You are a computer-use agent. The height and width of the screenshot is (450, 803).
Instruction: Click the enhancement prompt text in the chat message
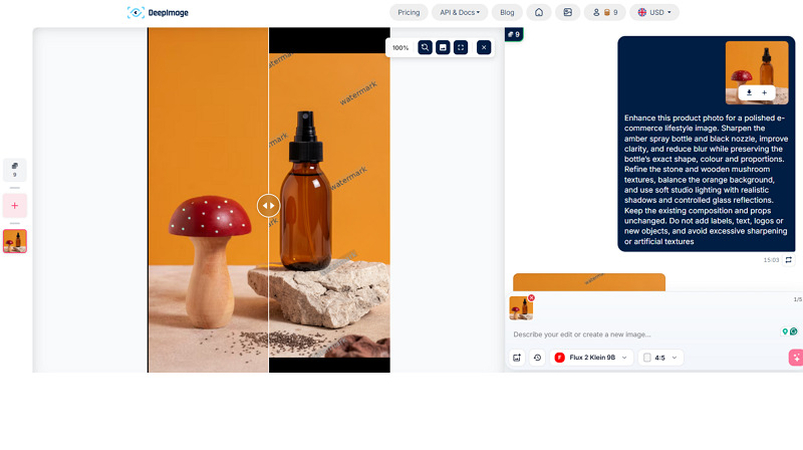point(706,180)
